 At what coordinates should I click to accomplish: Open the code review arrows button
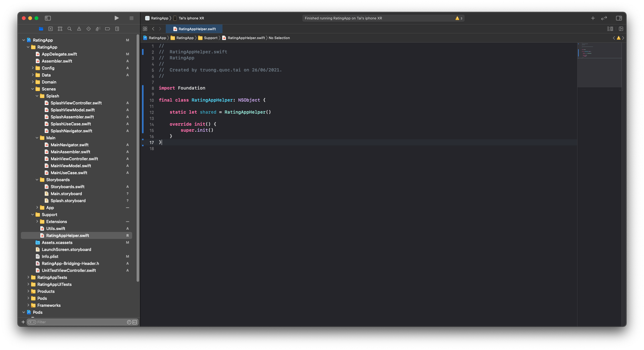click(604, 18)
